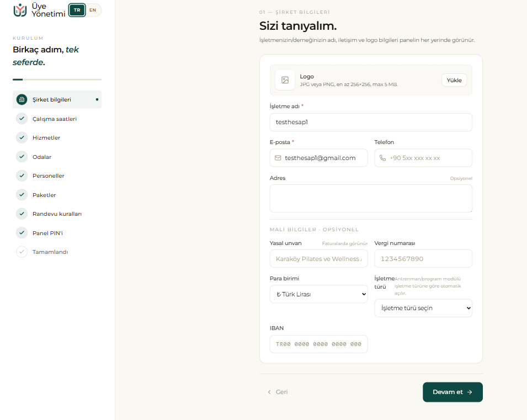Click the logo image placeholder icon
This screenshot has width=527, height=420.
(x=285, y=80)
